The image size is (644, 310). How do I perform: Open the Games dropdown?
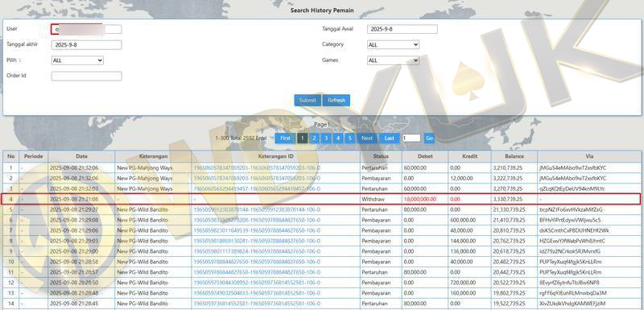(393, 60)
